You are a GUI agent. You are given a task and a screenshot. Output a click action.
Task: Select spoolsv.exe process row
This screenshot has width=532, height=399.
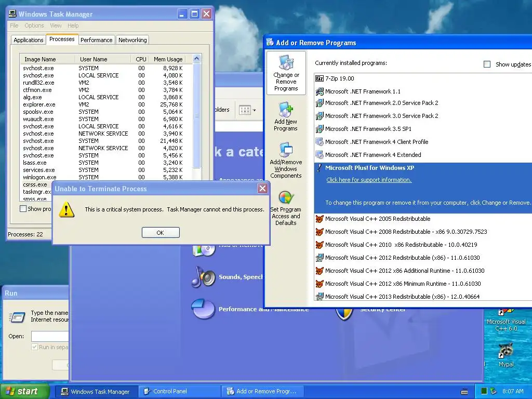[106, 112]
